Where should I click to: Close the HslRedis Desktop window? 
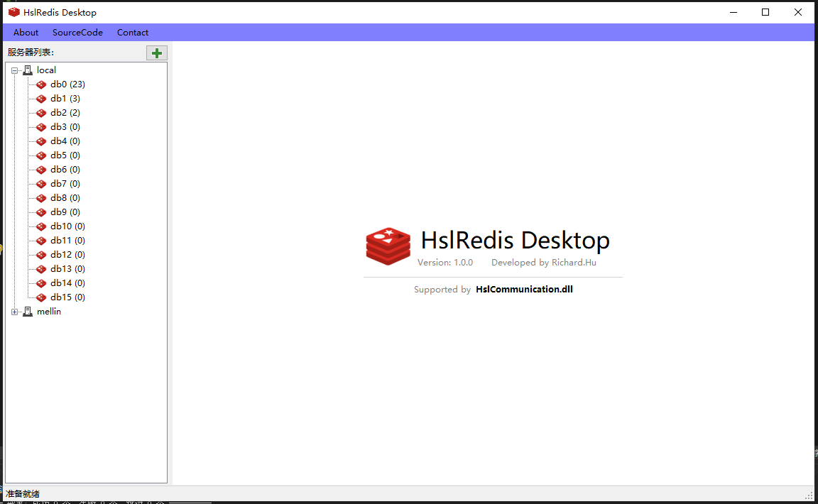[797, 12]
